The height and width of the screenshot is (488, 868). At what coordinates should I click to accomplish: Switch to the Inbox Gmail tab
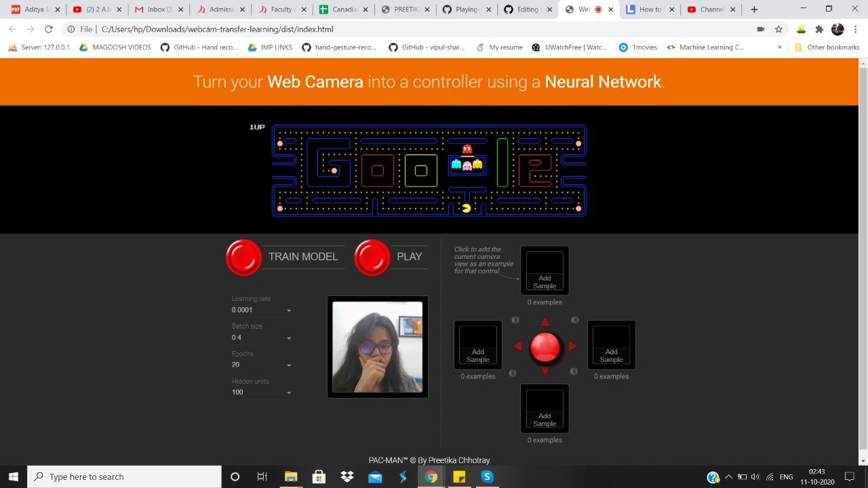(157, 9)
